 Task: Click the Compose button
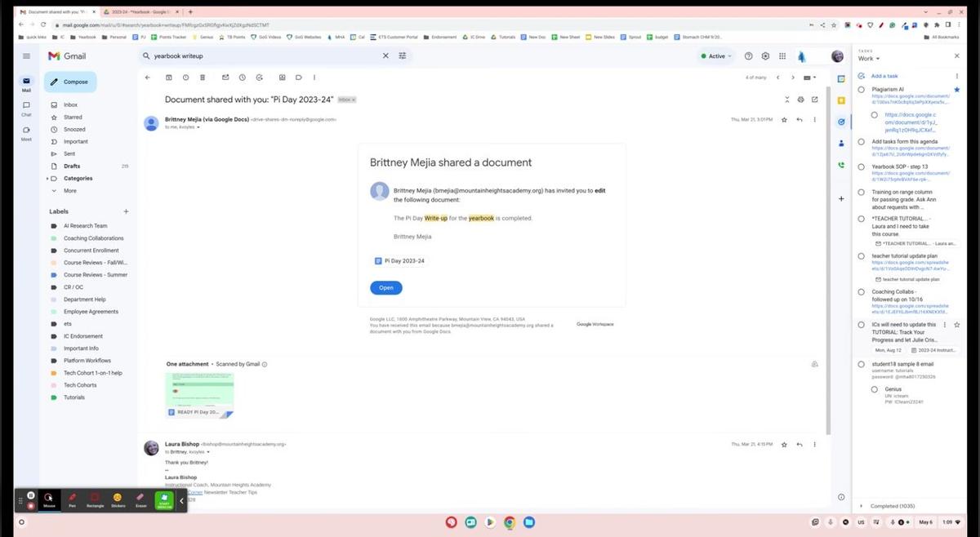coord(69,82)
